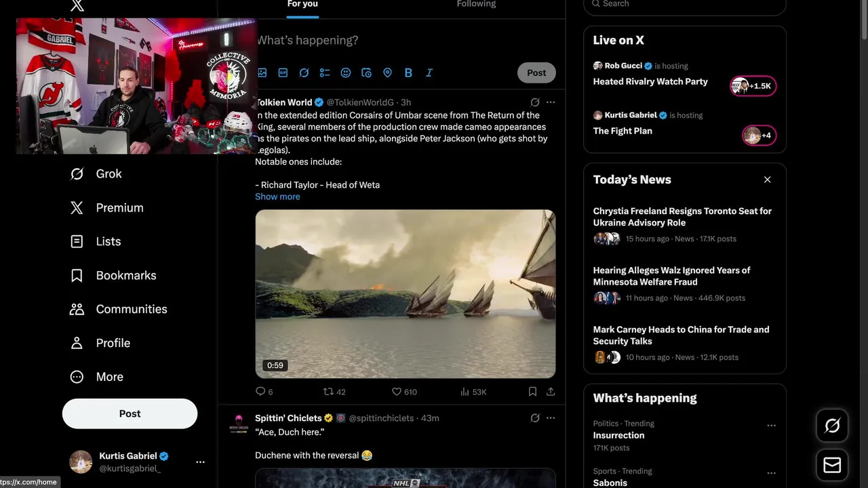Open the Insurrection trending topic
Image resolution: width=868 pixels, height=488 pixels.
point(618,435)
